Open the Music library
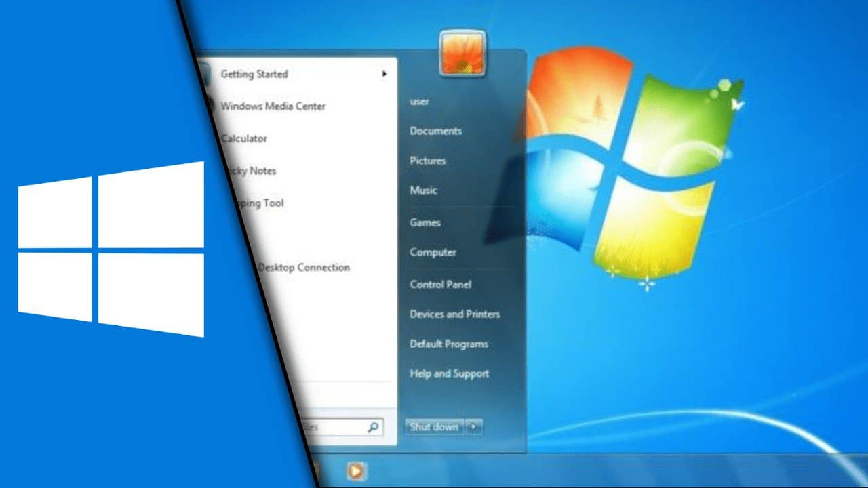 (x=423, y=190)
